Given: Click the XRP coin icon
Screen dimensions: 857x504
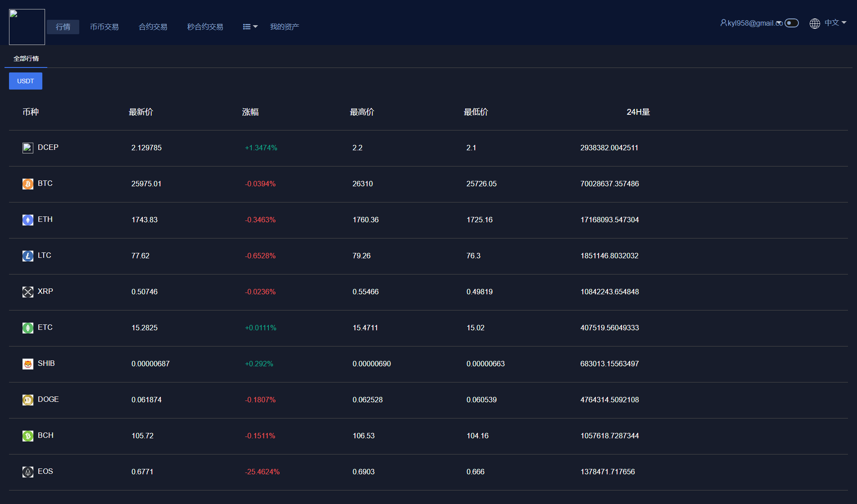Looking at the screenshot, I should click(x=28, y=292).
